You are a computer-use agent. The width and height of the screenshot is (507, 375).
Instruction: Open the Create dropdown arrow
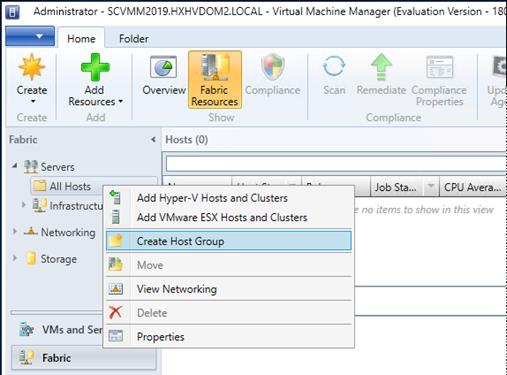pyautogui.click(x=32, y=102)
